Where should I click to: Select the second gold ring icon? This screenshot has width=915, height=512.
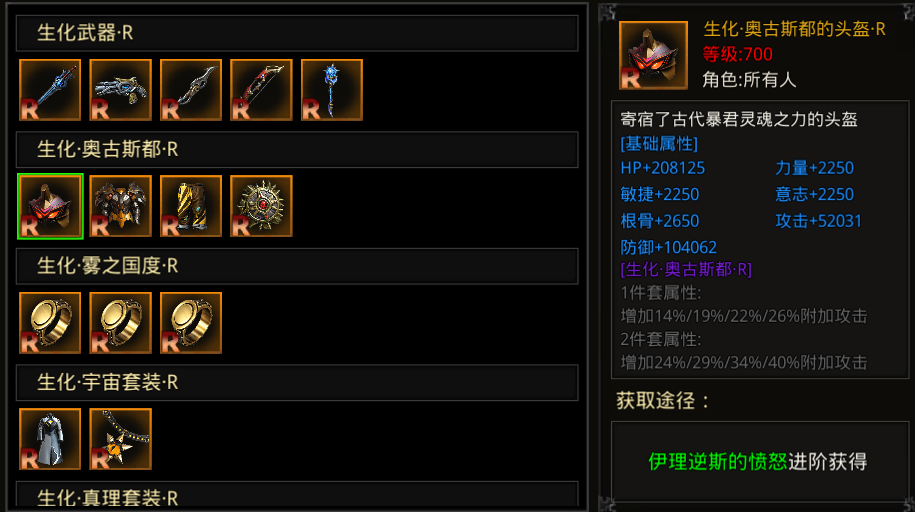coord(121,323)
